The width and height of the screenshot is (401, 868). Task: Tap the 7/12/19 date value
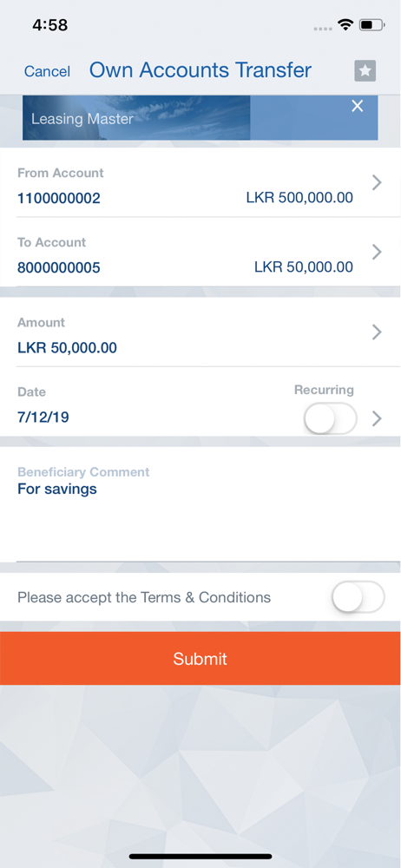tap(43, 418)
